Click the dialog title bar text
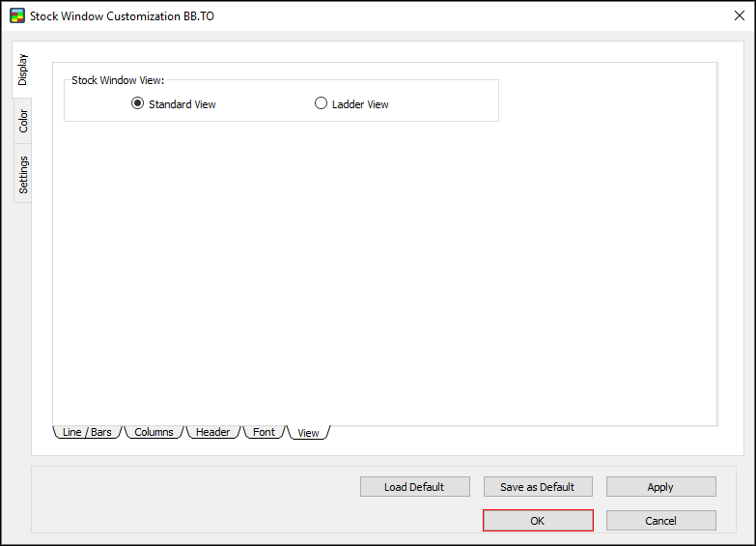Image resolution: width=756 pixels, height=546 pixels. point(122,16)
